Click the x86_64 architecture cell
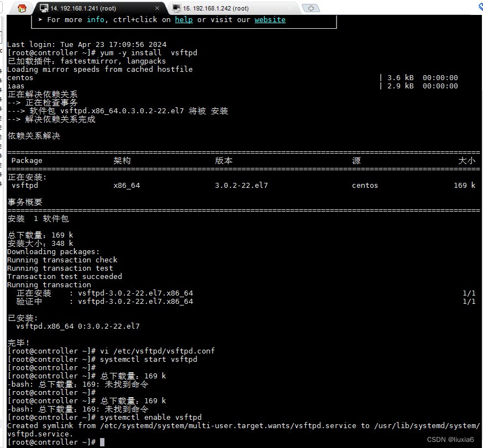Image resolution: width=483 pixels, height=448 pixels. [x=127, y=186]
